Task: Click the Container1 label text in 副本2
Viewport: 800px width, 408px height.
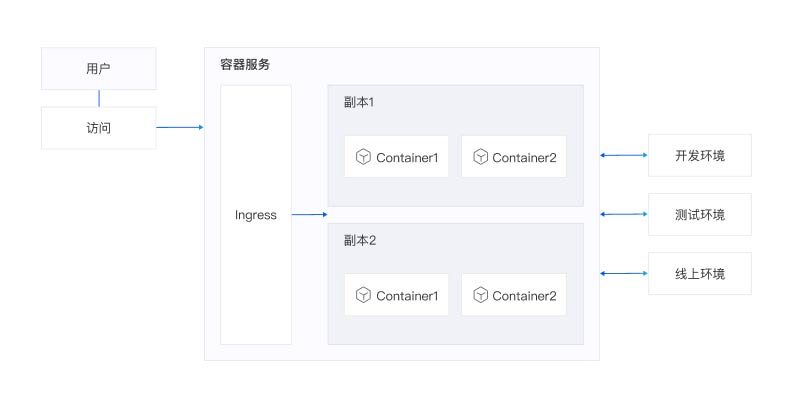Action: [407, 295]
